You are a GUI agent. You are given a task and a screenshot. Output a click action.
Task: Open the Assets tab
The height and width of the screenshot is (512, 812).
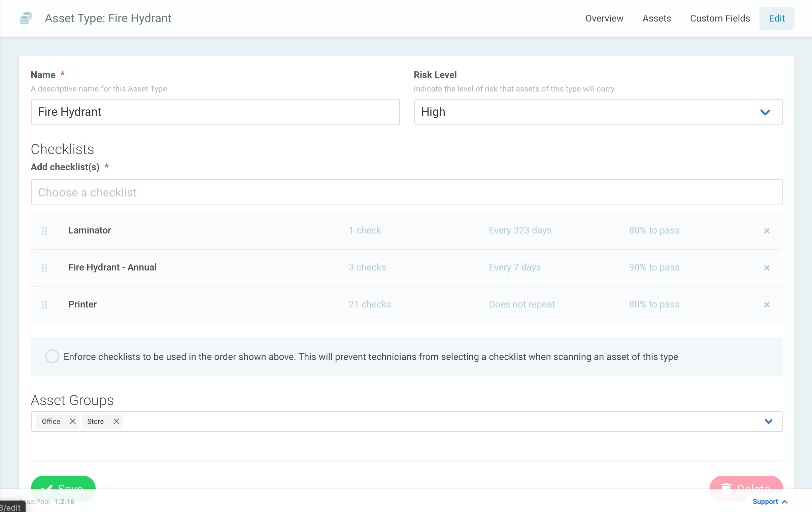(x=656, y=18)
